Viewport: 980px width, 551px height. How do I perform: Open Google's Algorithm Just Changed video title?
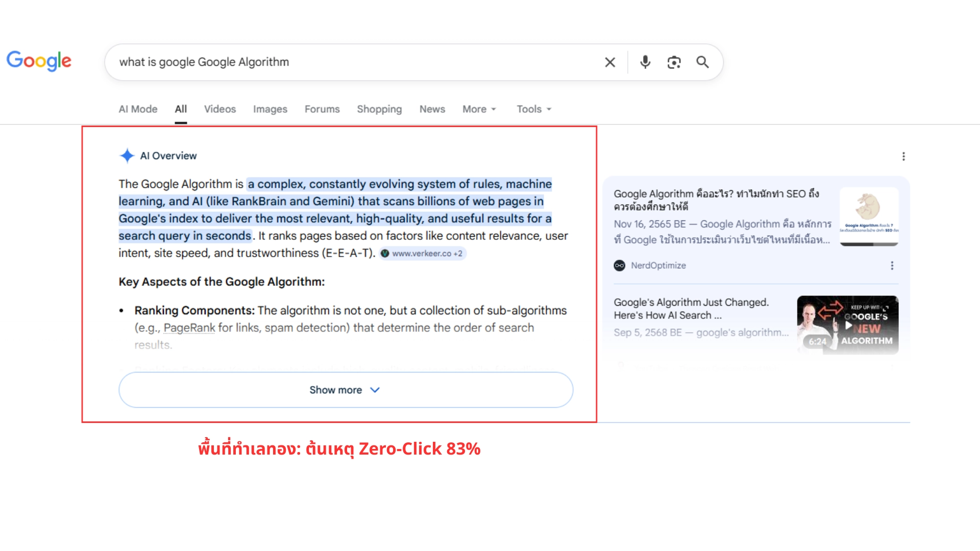coord(691,309)
